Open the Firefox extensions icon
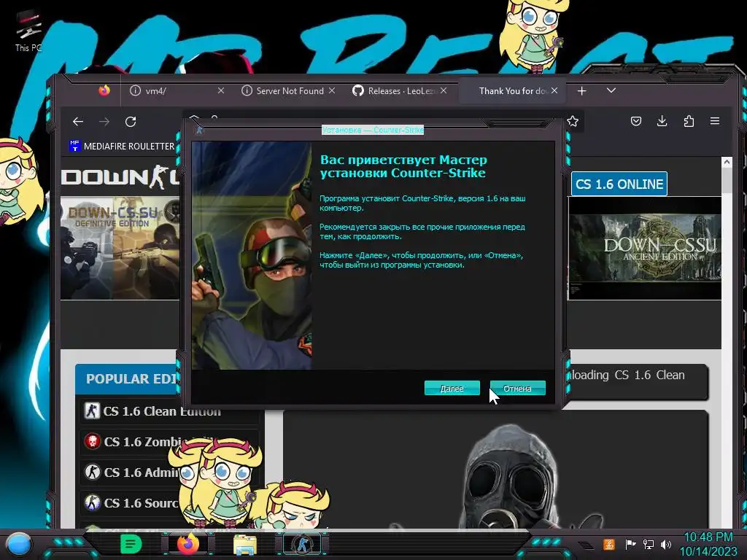This screenshot has width=747, height=560. pyautogui.click(x=689, y=121)
